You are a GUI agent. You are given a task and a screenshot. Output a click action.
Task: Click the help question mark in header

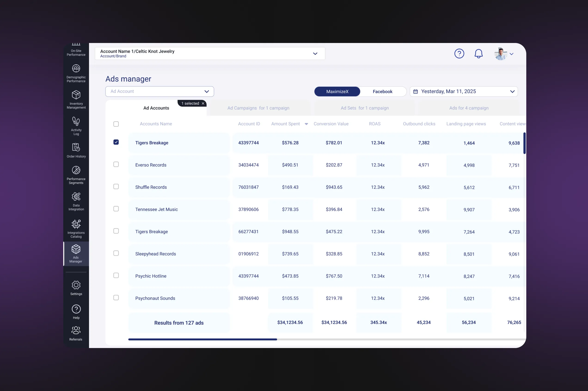(459, 54)
